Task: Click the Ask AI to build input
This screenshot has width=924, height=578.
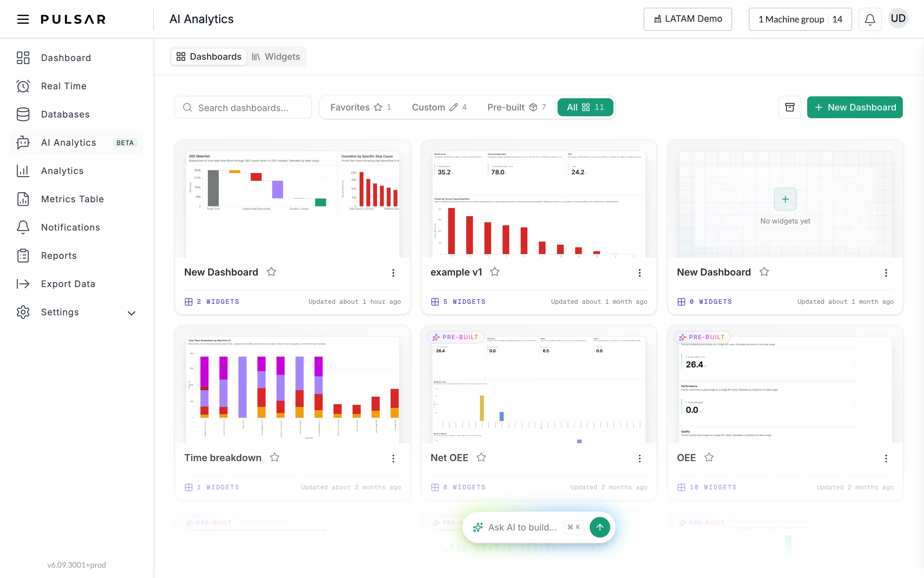Action: pos(522,527)
